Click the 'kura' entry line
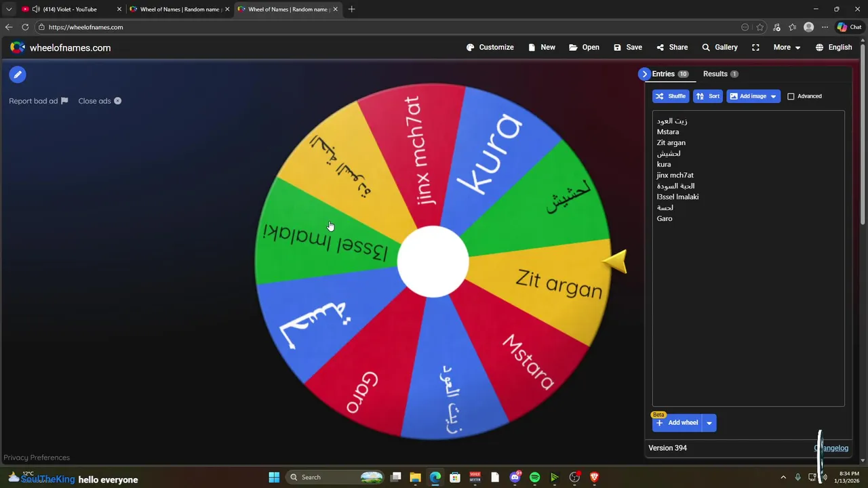This screenshot has width=868, height=488. [664, 165]
